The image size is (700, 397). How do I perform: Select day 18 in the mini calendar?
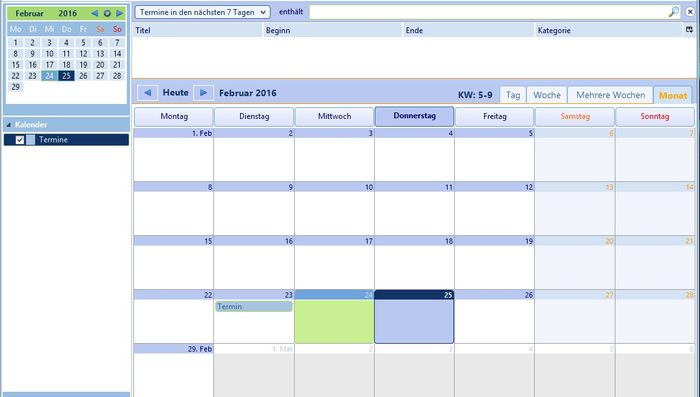coord(66,65)
